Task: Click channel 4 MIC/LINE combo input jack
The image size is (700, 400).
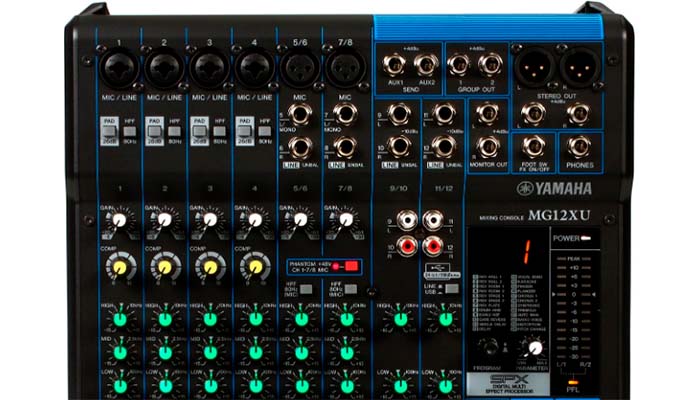Action: pyautogui.click(x=254, y=67)
